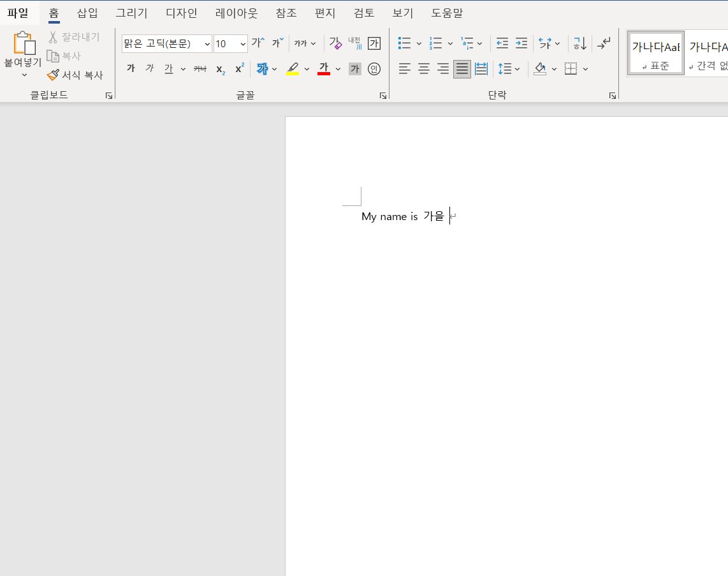This screenshot has width=728, height=576.
Task: Switch to the 레이아웃 (Layout) tab
Action: pos(237,13)
